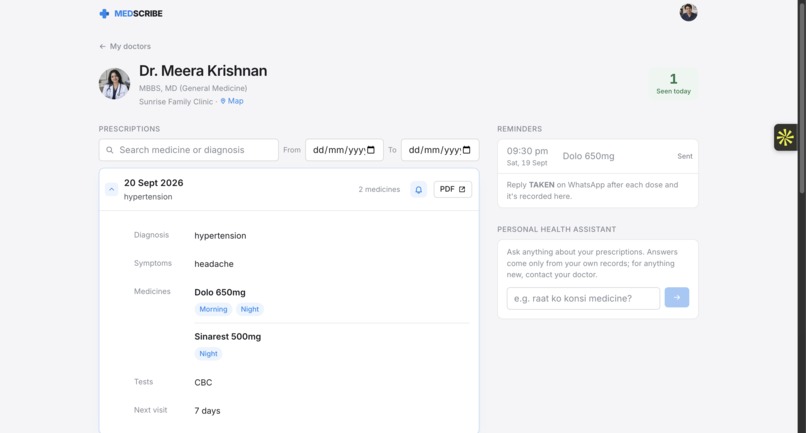
Task: Select the Sinarest 500mg medicine name
Action: tap(228, 336)
